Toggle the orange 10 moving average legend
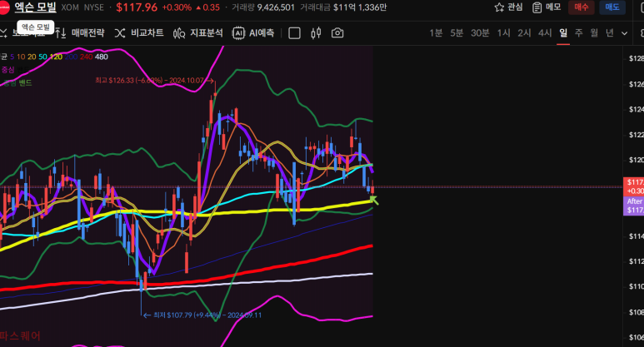Screen dimensions: 644x347 click(21, 57)
